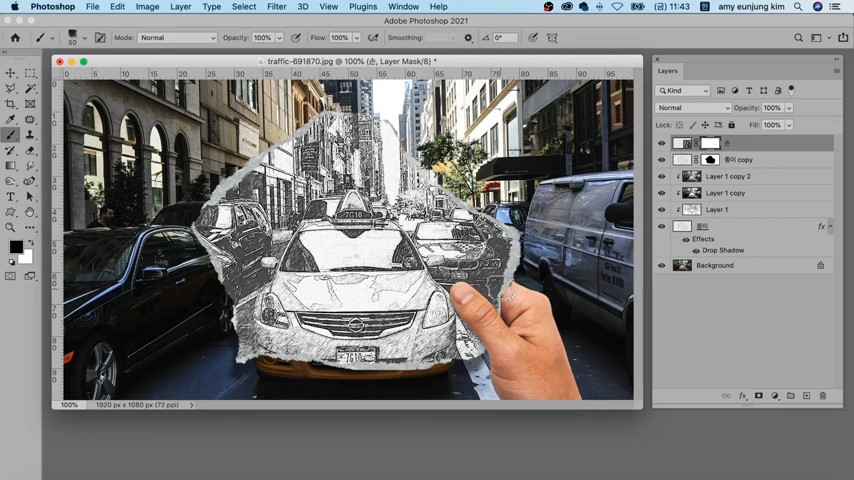This screenshot has height=480, width=854.
Task: Select the Magic Wand tool
Action: click(x=30, y=88)
